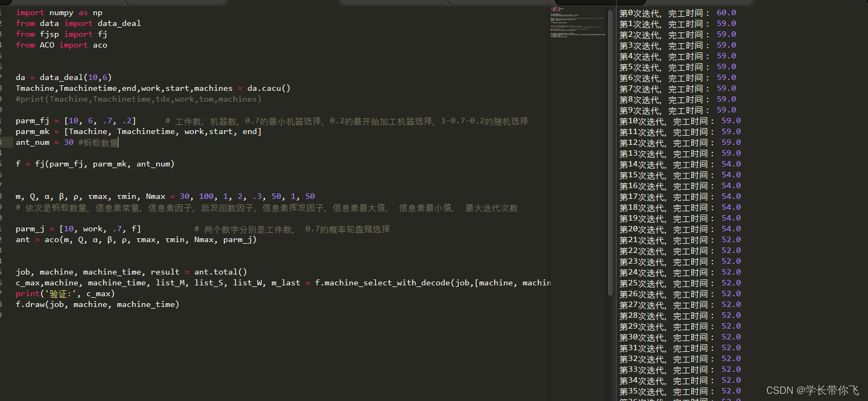Click output row '第18次迭代'

click(680, 207)
